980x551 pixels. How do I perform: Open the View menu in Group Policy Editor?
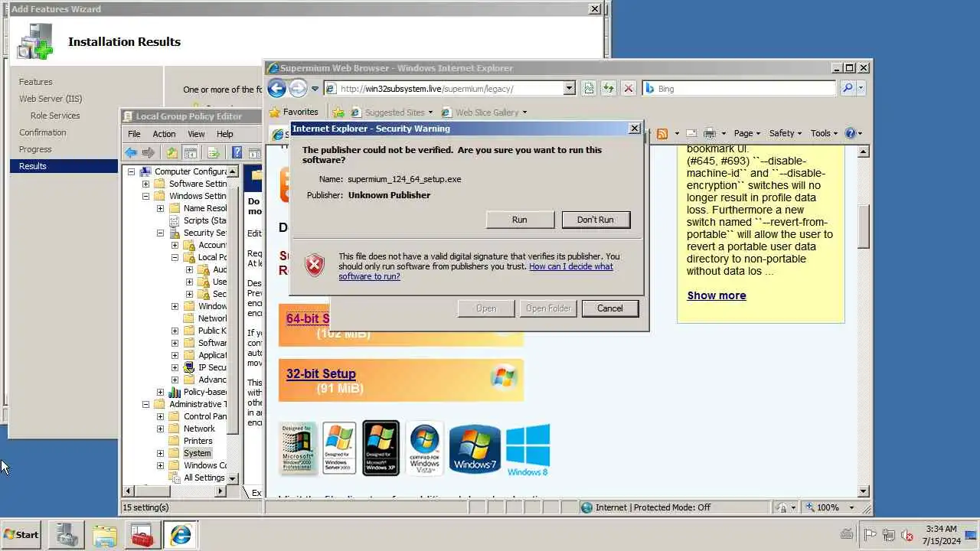tap(196, 134)
